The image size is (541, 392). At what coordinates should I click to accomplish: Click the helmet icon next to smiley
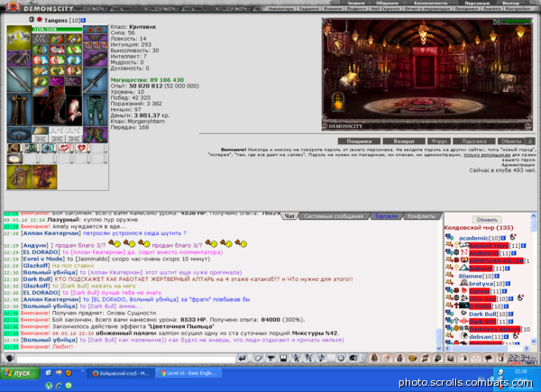(353, 359)
